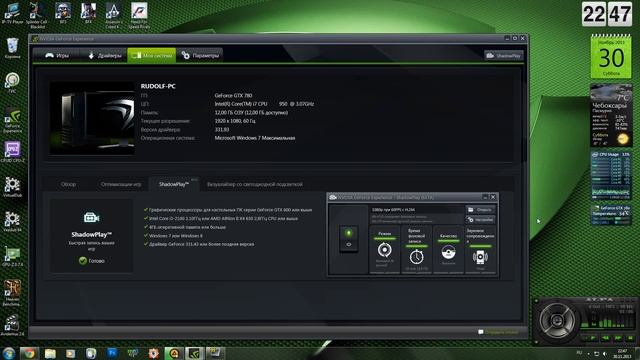Click the background recording time clock icon
This screenshot has width=640, height=360.
(x=416, y=257)
